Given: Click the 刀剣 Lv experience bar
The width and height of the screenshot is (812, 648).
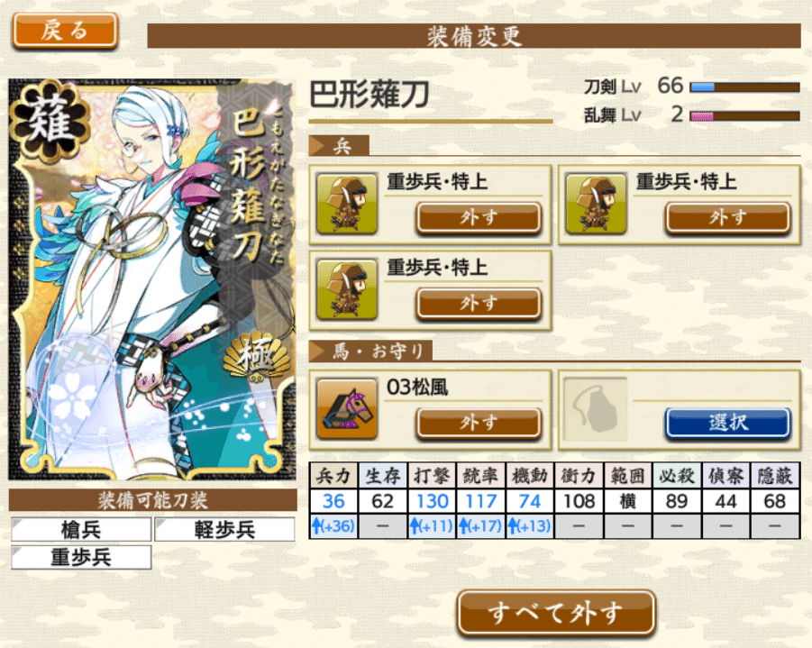Looking at the screenshot, I should pos(745,87).
